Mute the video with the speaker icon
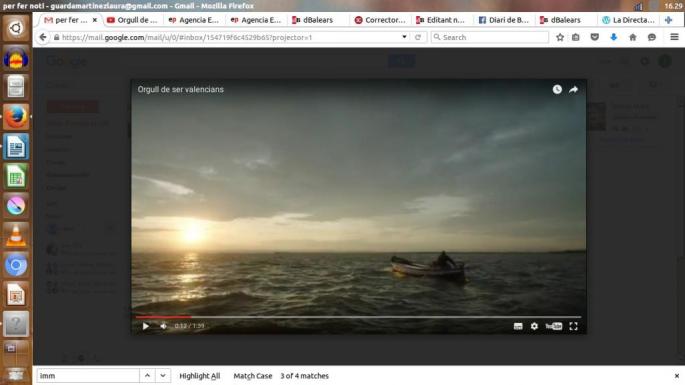Viewport: 685px width, 385px height. [163, 326]
